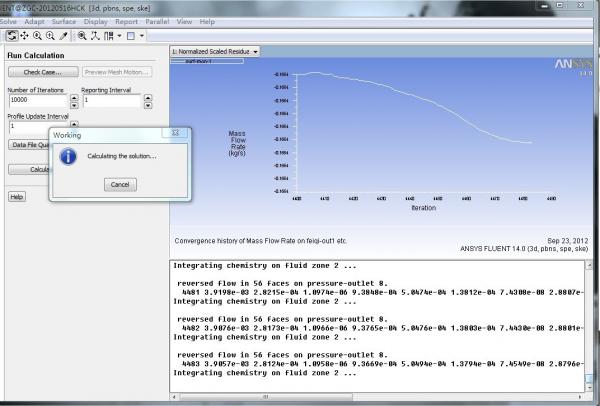Increase the Profile Update Interval value
600x406 pixels.
(74, 124)
